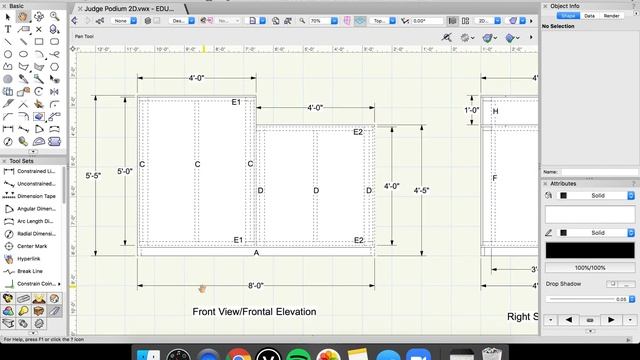Screen dimensions: 640x360
Task: Click the Unconstrained dimension tool
Action: [31, 184]
